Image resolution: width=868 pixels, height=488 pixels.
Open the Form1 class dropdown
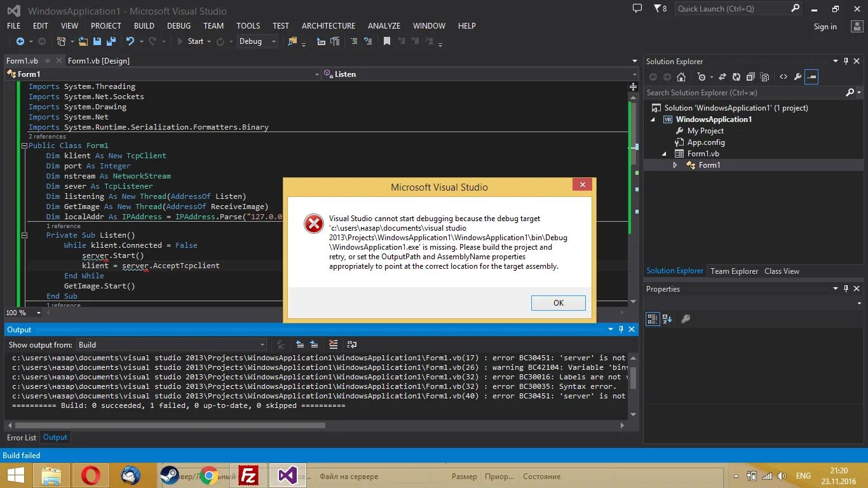point(163,74)
